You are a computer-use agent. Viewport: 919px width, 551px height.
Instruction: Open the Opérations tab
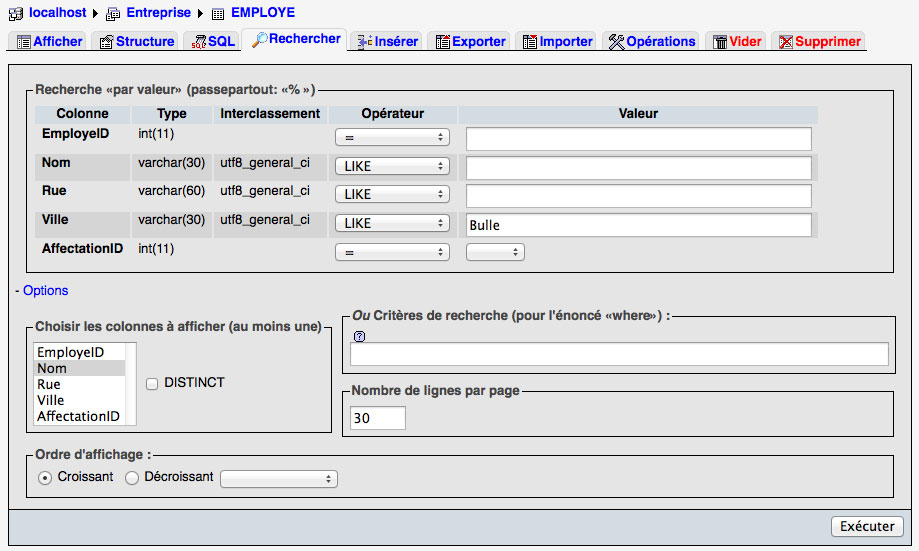click(x=651, y=41)
